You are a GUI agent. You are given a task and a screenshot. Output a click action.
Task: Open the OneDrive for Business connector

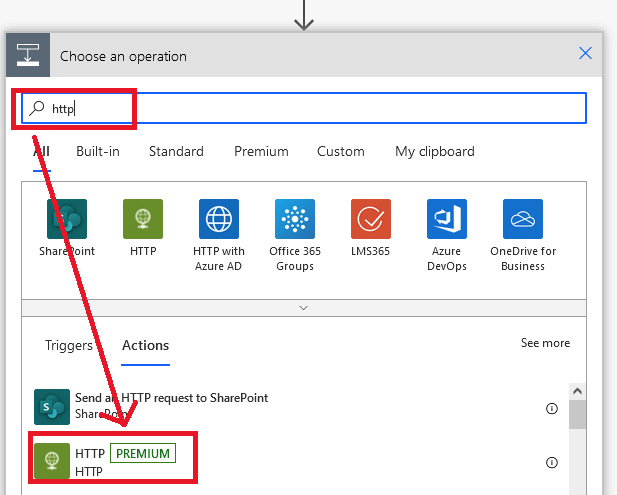pyautogui.click(x=523, y=219)
